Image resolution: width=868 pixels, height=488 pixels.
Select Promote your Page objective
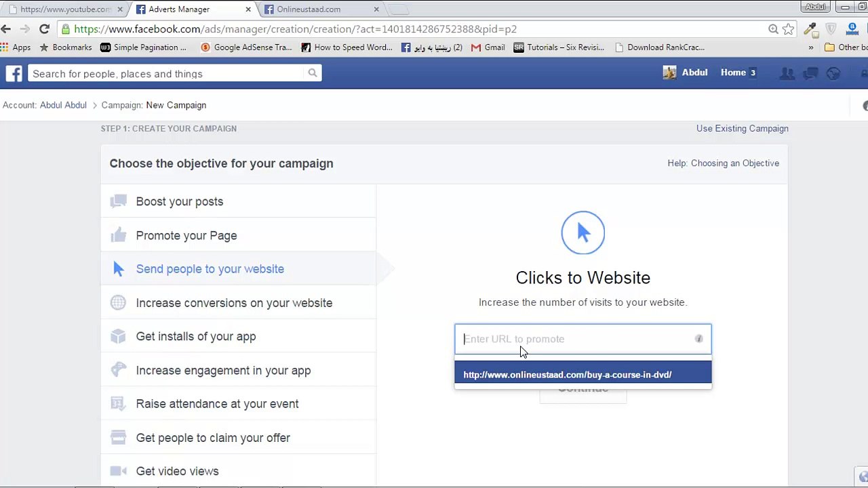[238, 235]
